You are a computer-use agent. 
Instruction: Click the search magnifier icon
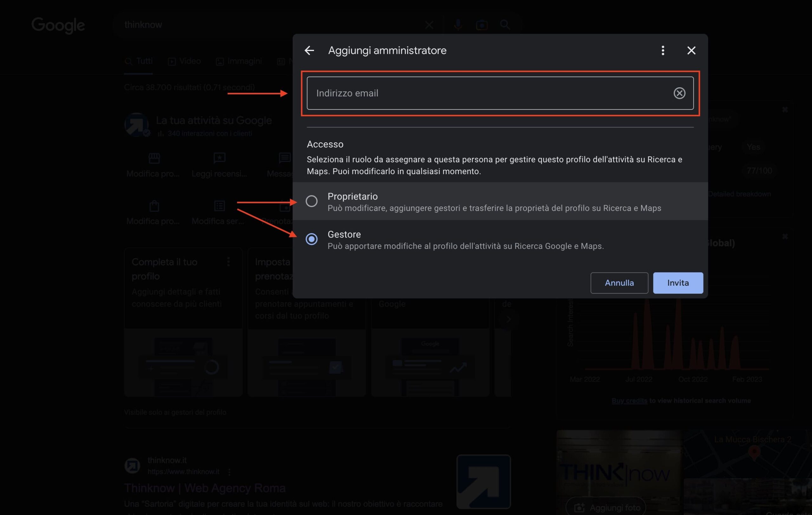(505, 25)
